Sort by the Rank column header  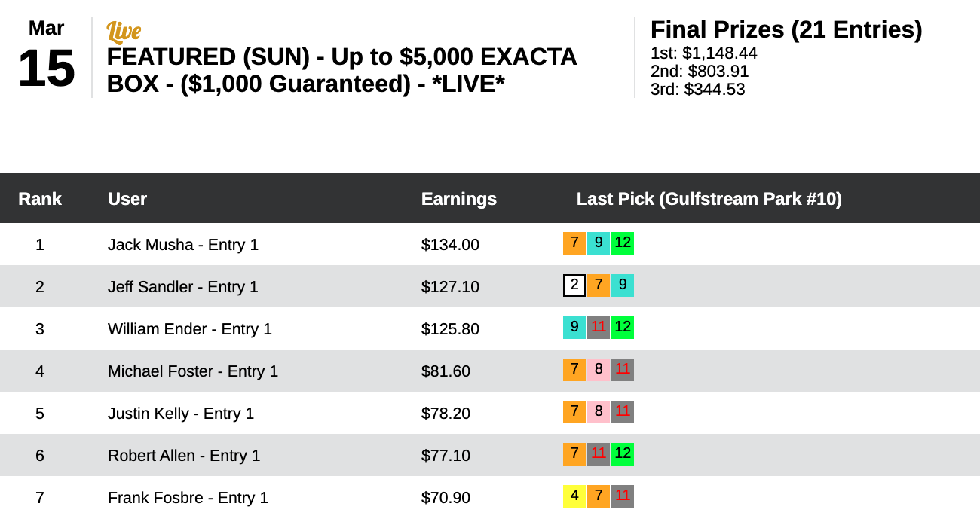tap(40, 199)
